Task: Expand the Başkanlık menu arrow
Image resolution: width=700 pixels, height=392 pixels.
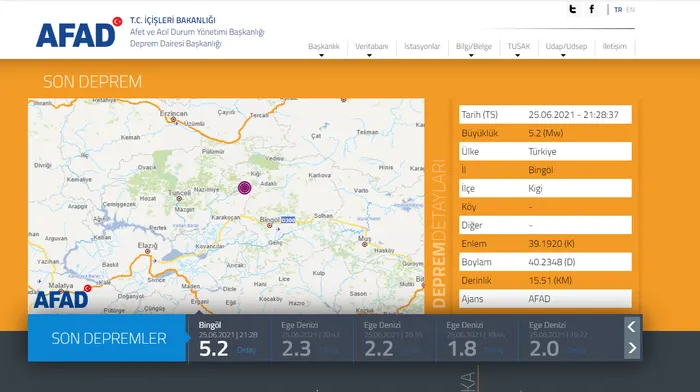Action: click(321, 55)
